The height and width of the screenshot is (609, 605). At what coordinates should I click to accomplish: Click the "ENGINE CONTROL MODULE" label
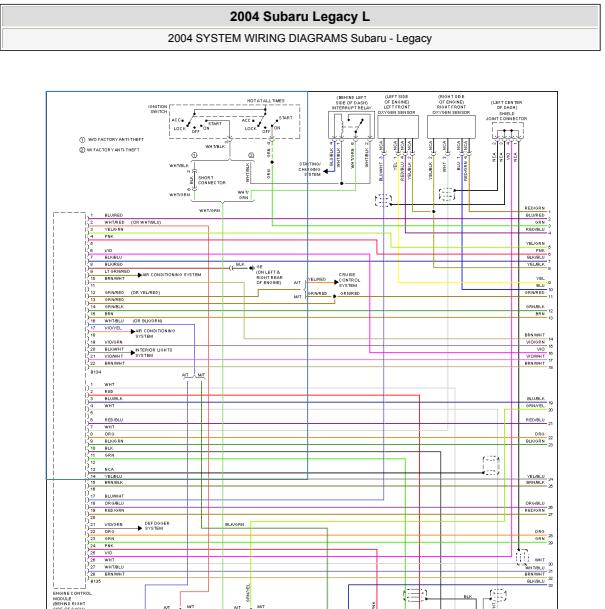pyautogui.click(x=72, y=596)
